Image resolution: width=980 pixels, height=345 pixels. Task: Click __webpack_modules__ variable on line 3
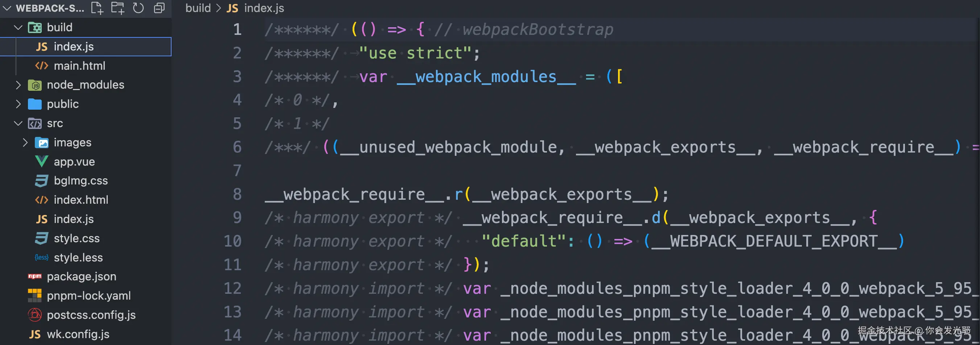click(486, 77)
